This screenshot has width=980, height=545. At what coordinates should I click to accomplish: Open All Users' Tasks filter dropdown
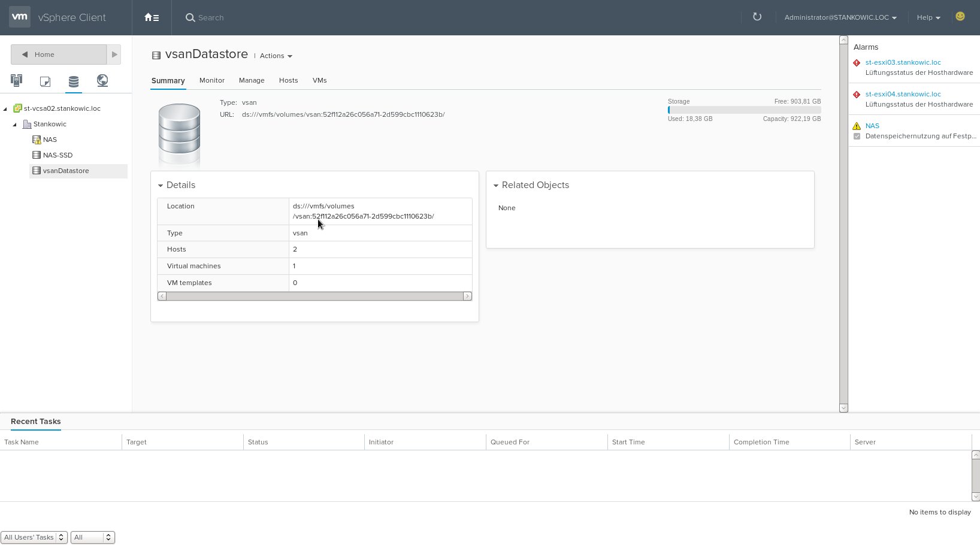tap(34, 537)
